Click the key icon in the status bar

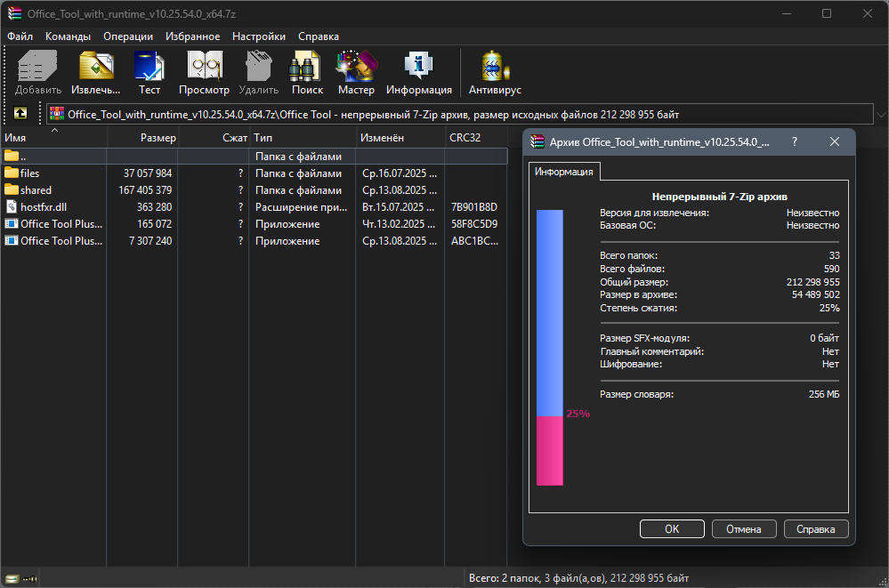point(29,578)
